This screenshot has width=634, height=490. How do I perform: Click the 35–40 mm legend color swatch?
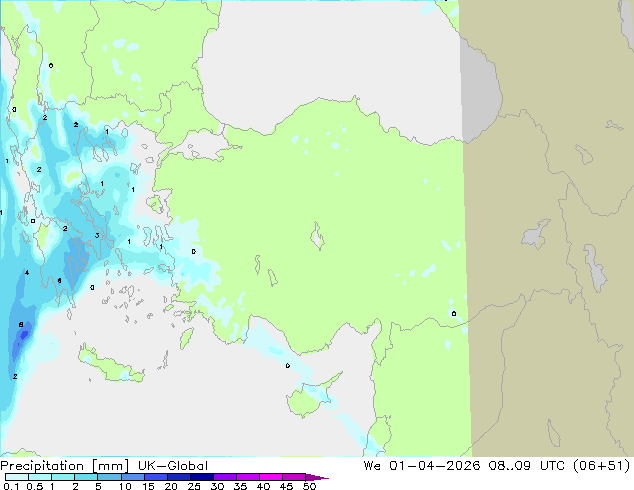tap(247, 477)
